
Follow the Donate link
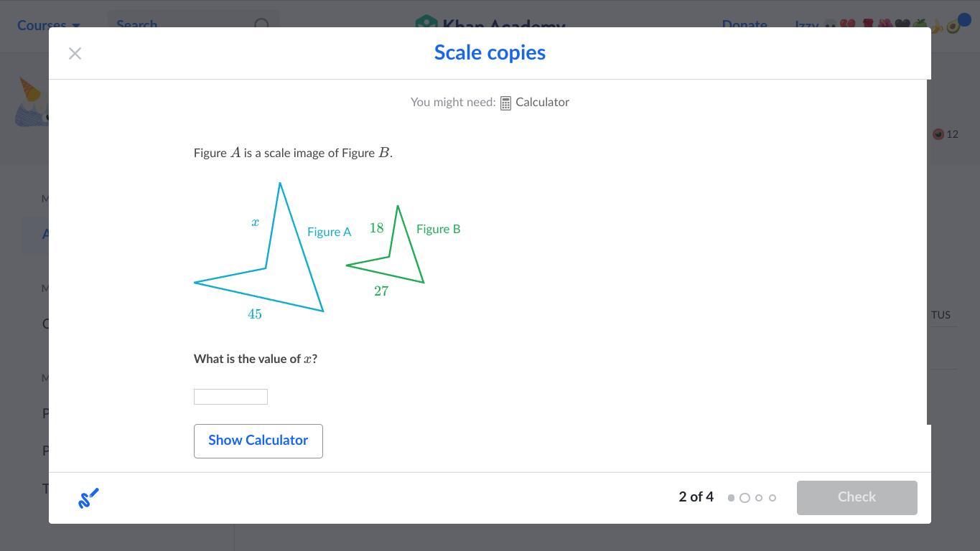point(744,26)
